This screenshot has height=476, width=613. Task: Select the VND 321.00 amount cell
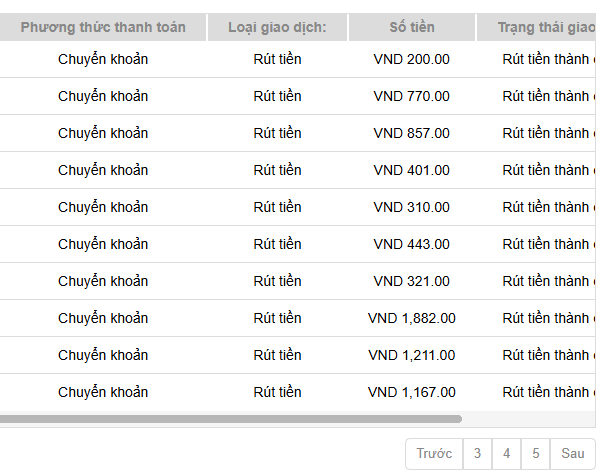click(x=412, y=281)
